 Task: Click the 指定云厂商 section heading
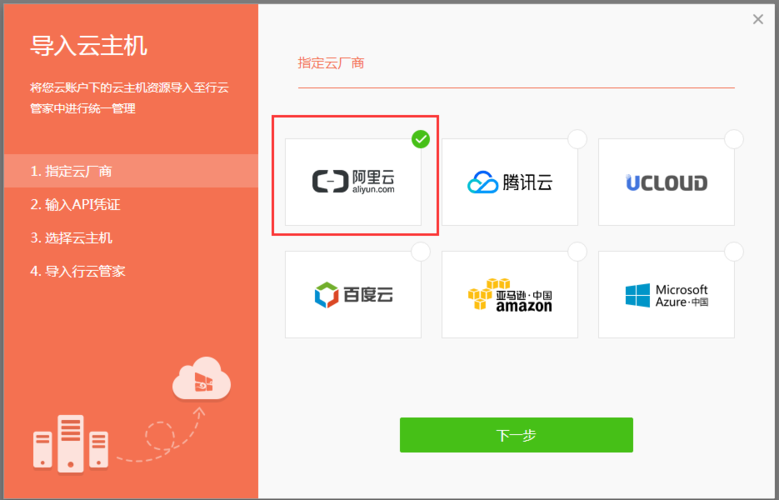[331, 63]
